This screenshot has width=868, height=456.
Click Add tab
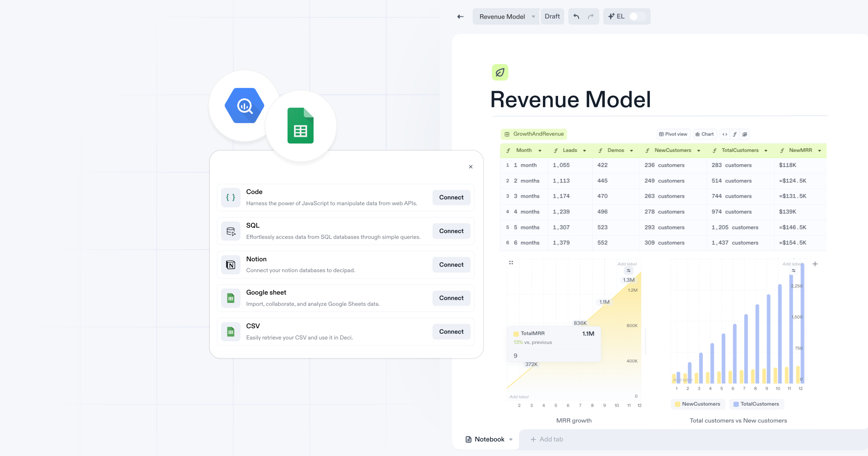click(547, 439)
